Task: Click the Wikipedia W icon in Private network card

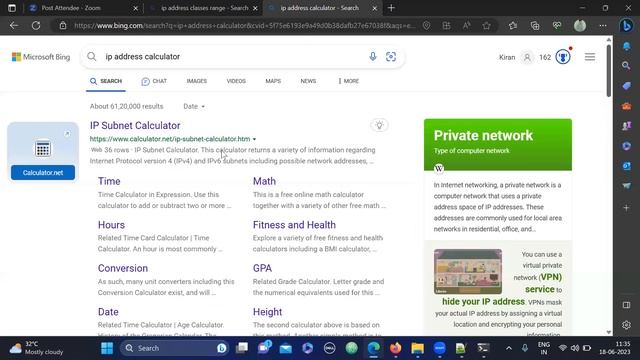Action: [439, 168]
